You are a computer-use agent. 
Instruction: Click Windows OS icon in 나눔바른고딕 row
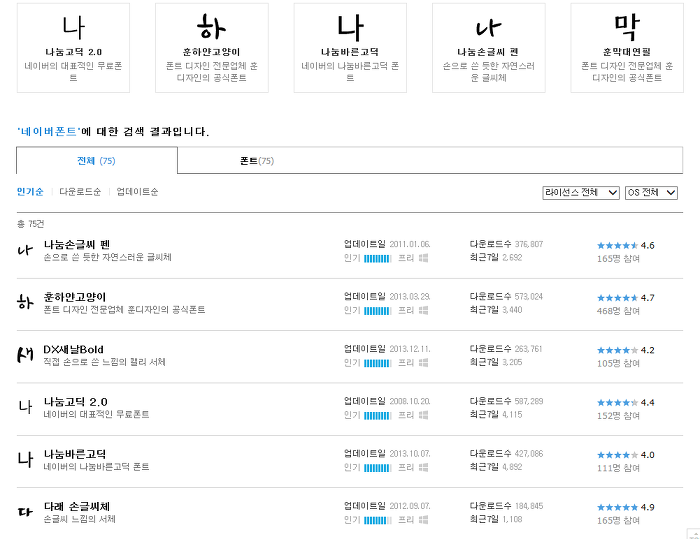point(424,467)
